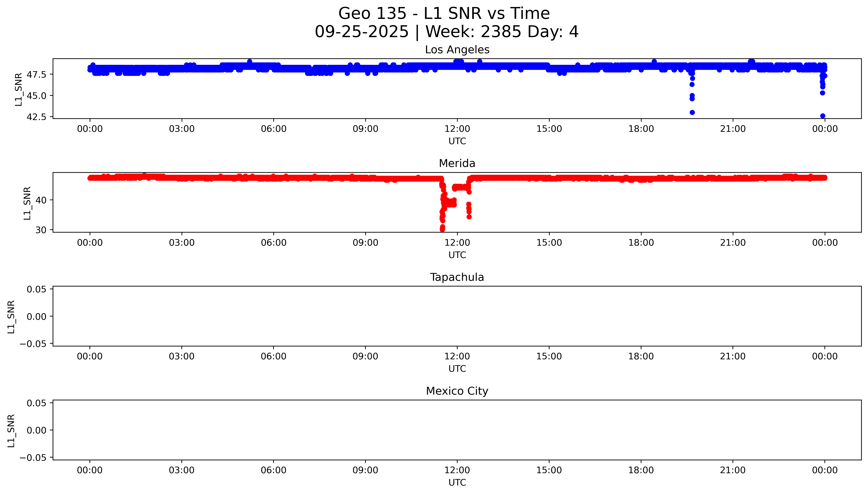This screenshot has height=494, width=868.
Task: Click the date line '09-25-2025 | Week: 2385 Day: 4'
Action: (x=446, y=32)
